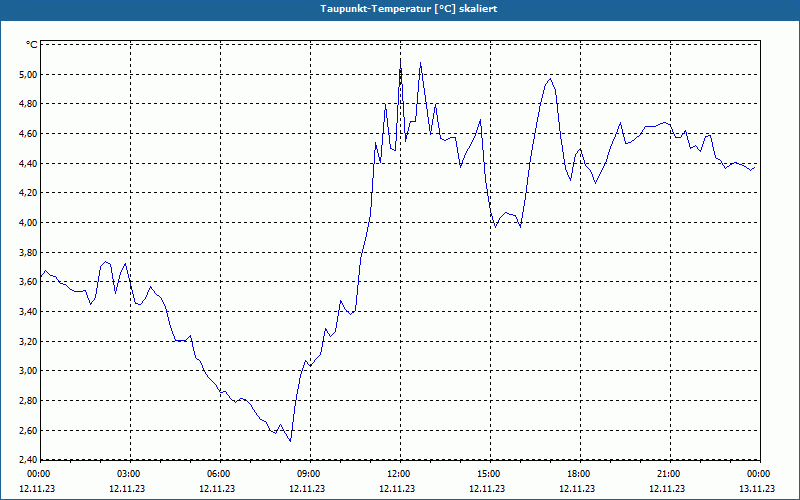
Task: Select the 3,20 y-axis label
Action: click(x=29, y=341)
